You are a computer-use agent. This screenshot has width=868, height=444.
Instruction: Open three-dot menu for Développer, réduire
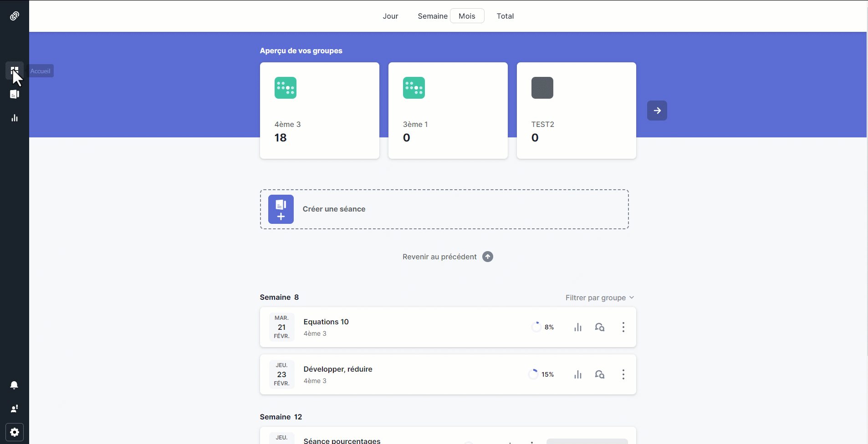[623, 374]
